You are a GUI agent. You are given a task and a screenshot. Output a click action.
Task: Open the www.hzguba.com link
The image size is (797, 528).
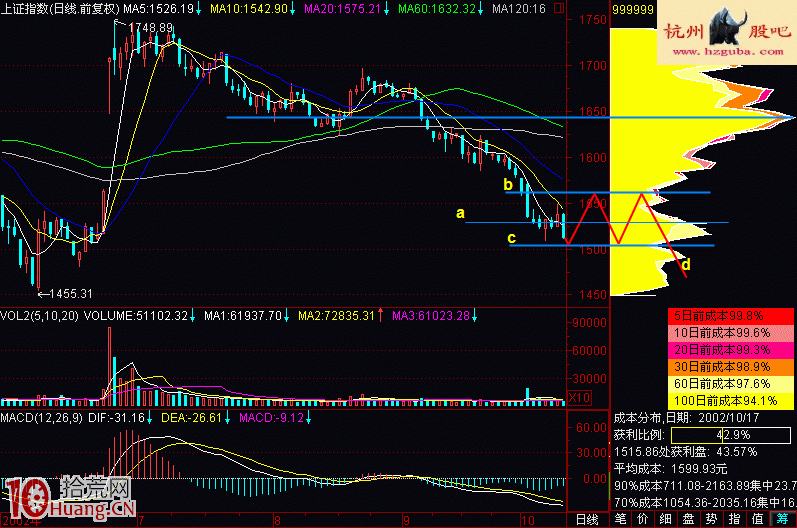(x=728, y=51)
